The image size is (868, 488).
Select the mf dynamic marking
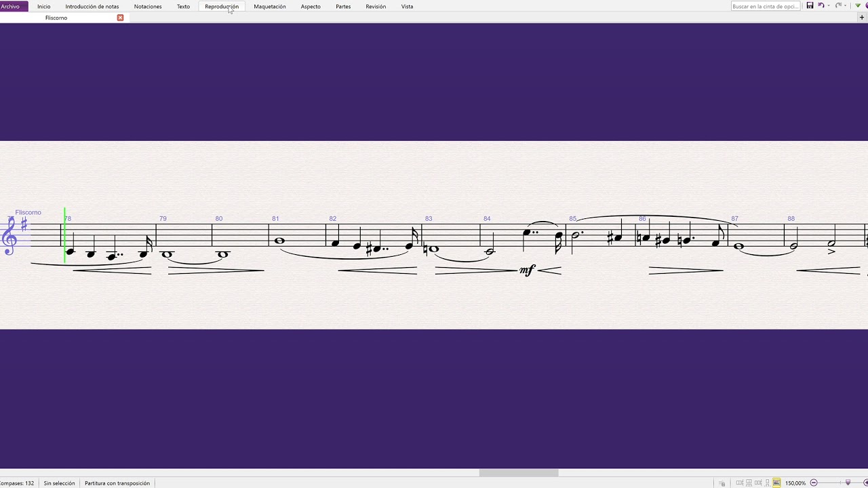(x=527, y=270)
